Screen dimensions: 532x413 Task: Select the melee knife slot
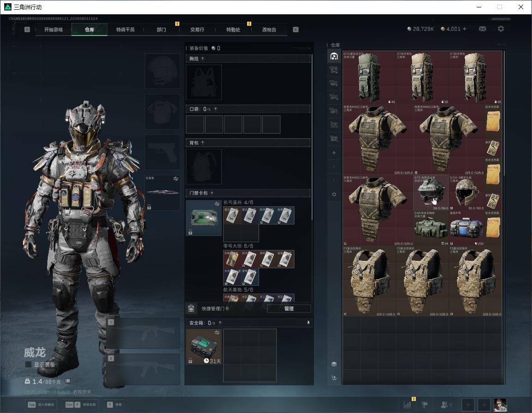tap(163, 192)
